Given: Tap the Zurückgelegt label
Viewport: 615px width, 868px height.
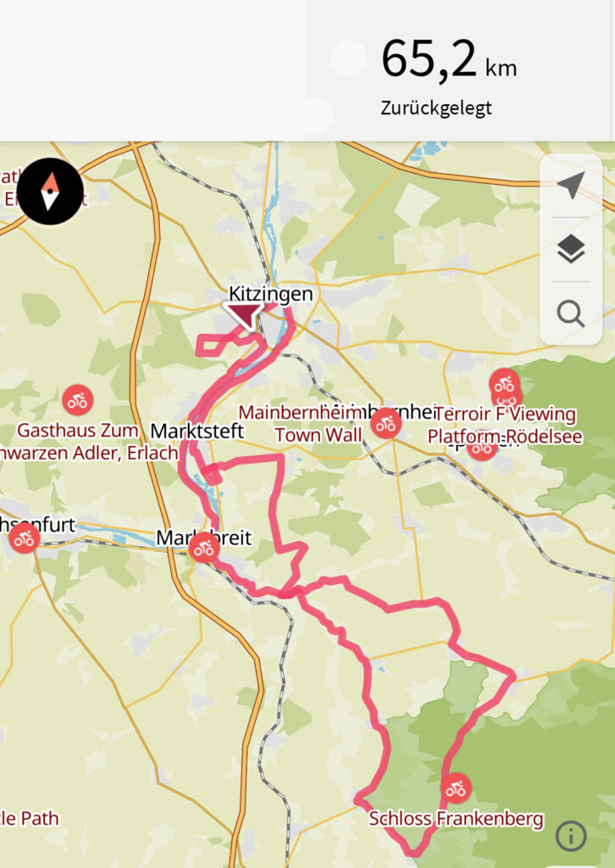Looking at the screenshot, I should (435, 108).
